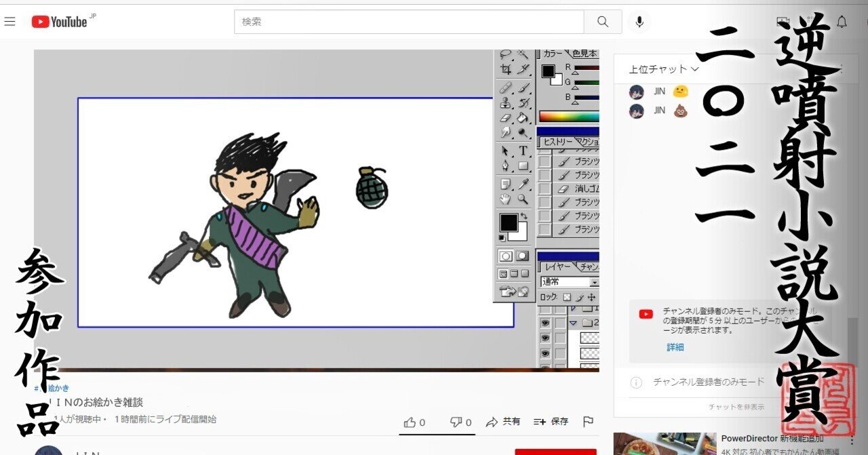Expand layer set 1 folder triangle
868x455 pixels.
[x=573, y=309]
